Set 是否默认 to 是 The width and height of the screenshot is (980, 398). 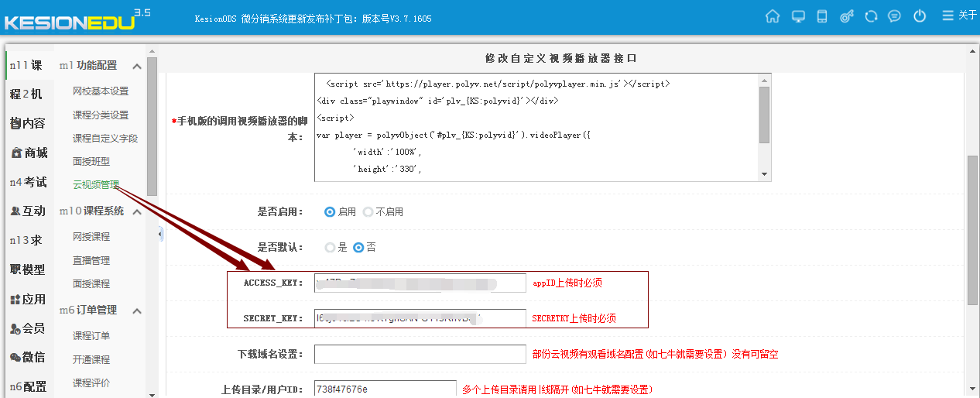tap(331, 248)
